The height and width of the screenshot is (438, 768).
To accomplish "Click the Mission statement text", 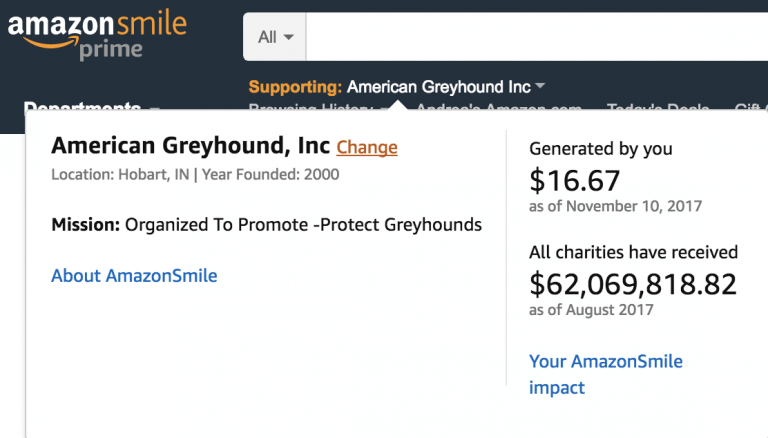I will 266,225.
